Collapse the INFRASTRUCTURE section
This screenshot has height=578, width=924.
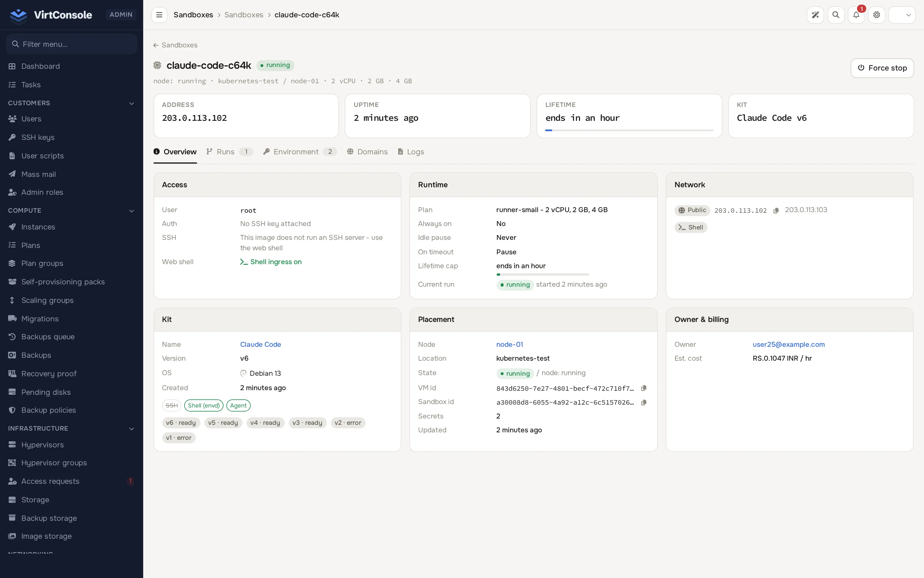point(71,429)
